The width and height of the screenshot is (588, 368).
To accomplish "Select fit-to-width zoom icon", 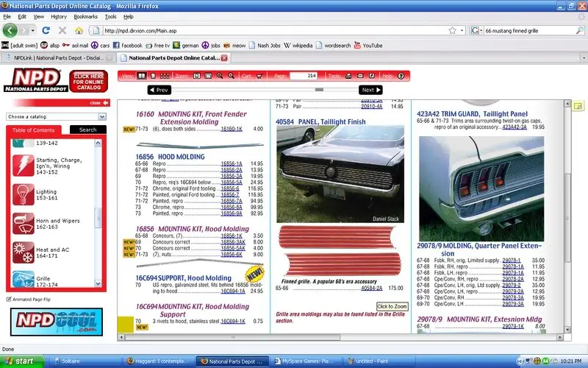I will [x=208, y=76].
